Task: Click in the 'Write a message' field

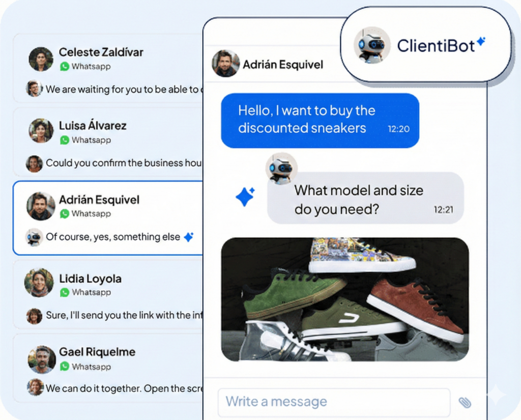Action: tap(334, 402)
